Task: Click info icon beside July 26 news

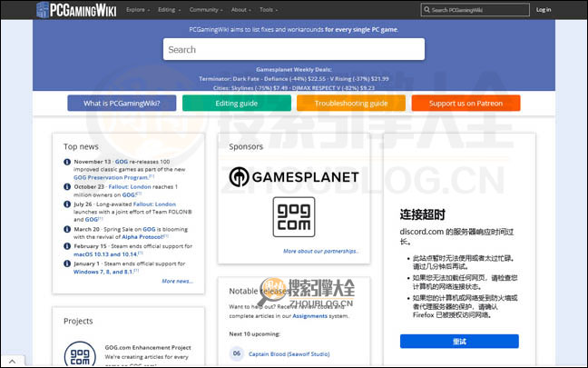Action: pyautogui.click(x=67, y=204)
